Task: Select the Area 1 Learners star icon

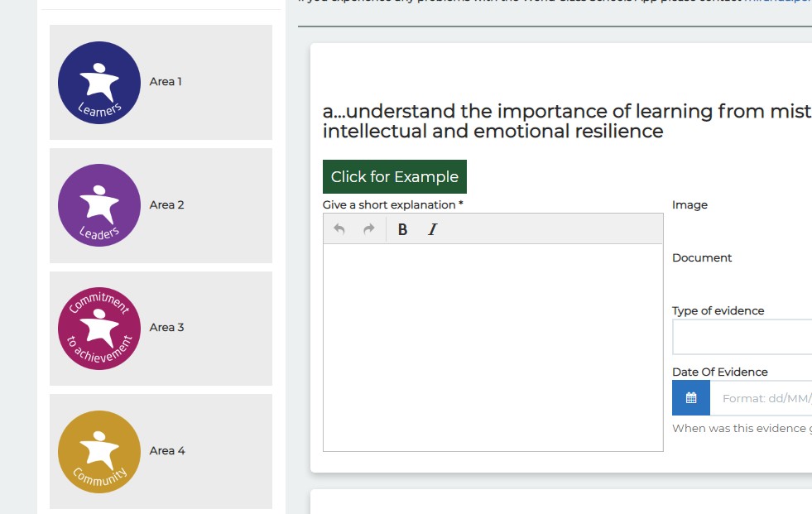Action: coord(98,82)
